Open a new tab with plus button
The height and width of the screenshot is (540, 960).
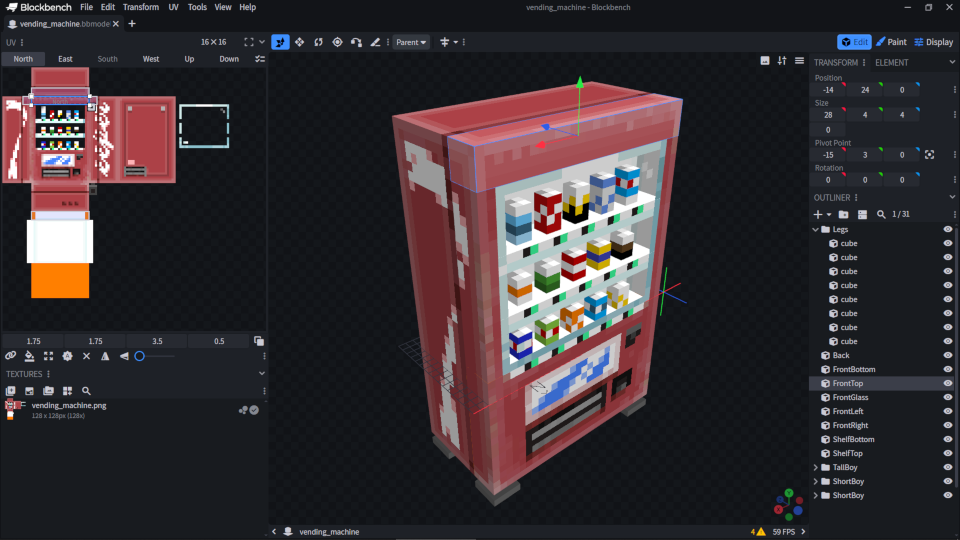132,24
